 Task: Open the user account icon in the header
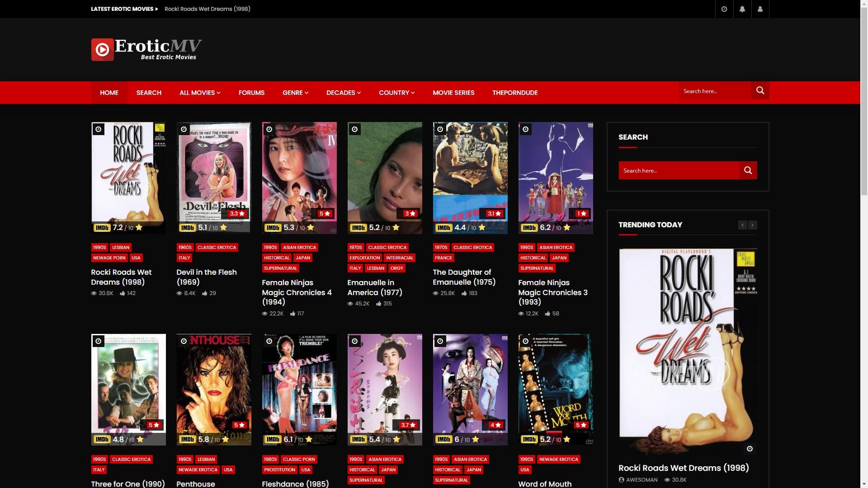pyautogui.click(x=760, y=9)
